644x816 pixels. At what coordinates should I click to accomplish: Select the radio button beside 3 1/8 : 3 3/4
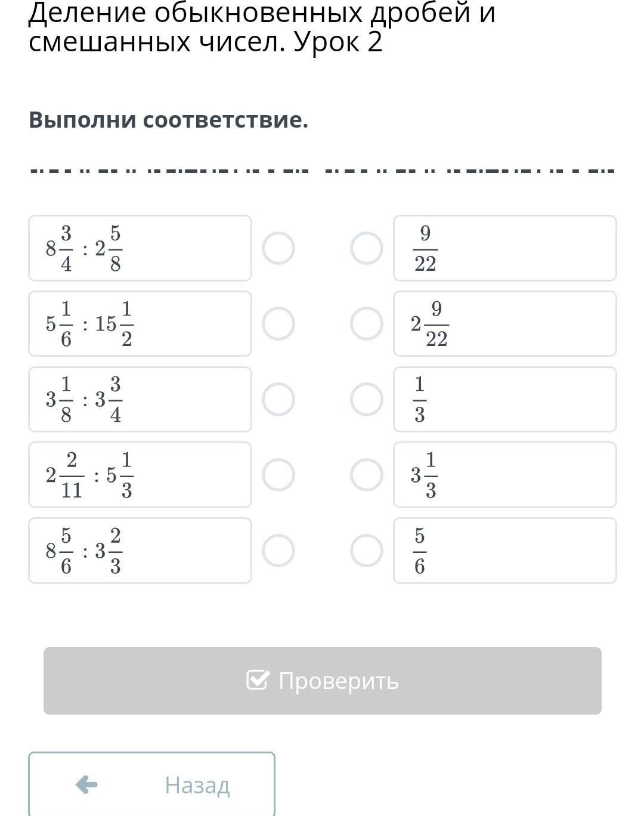pyautogui.click(x=278, y=399)
